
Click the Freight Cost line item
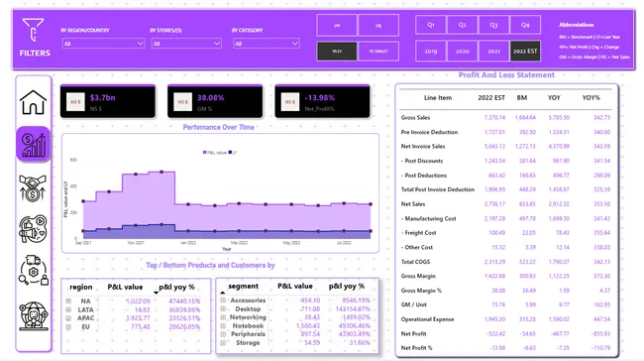point(418,233)
